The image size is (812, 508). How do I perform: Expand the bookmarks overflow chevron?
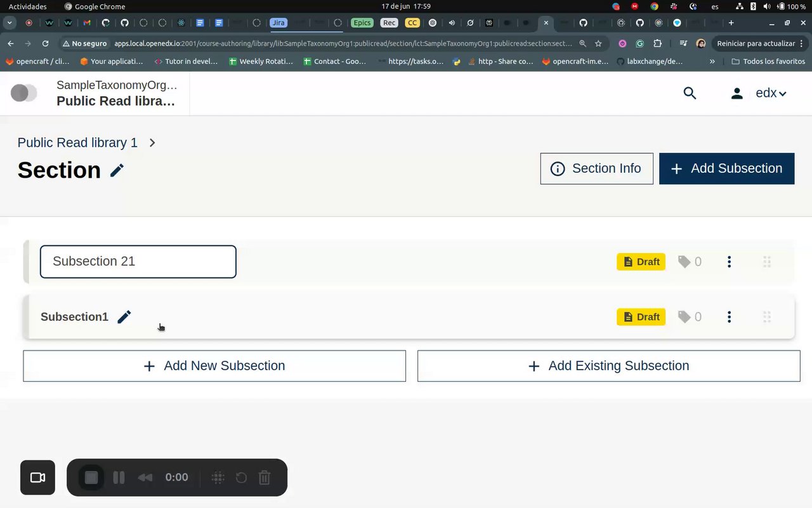tap(712, 62)
